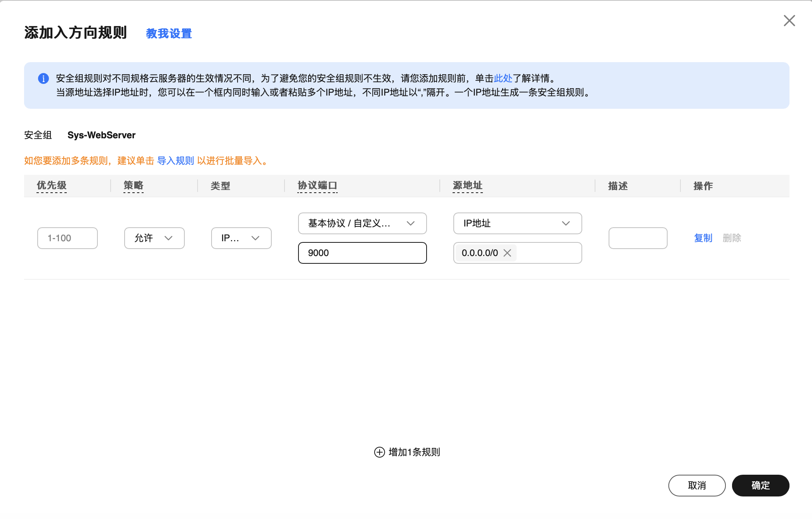
Task: Open the 此处 details link
Action: [503, 78]
